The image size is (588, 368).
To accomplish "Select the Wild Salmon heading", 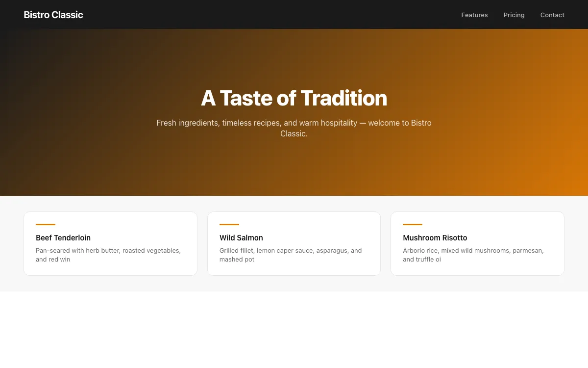I will point(241,238).
